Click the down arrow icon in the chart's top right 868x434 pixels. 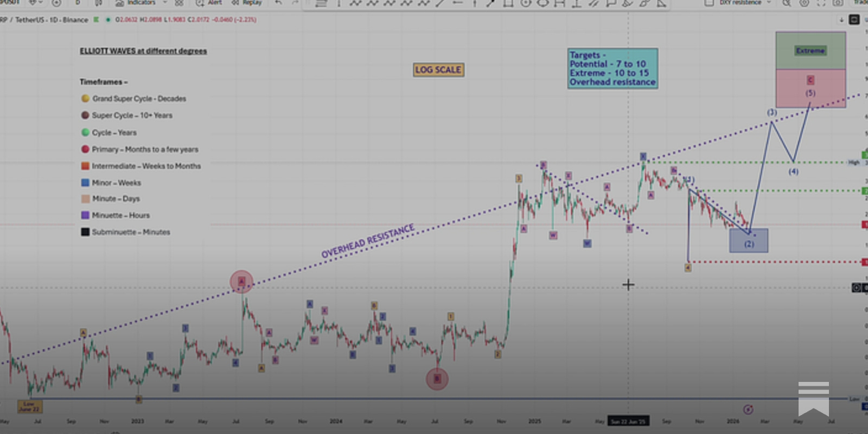point(841,20)
